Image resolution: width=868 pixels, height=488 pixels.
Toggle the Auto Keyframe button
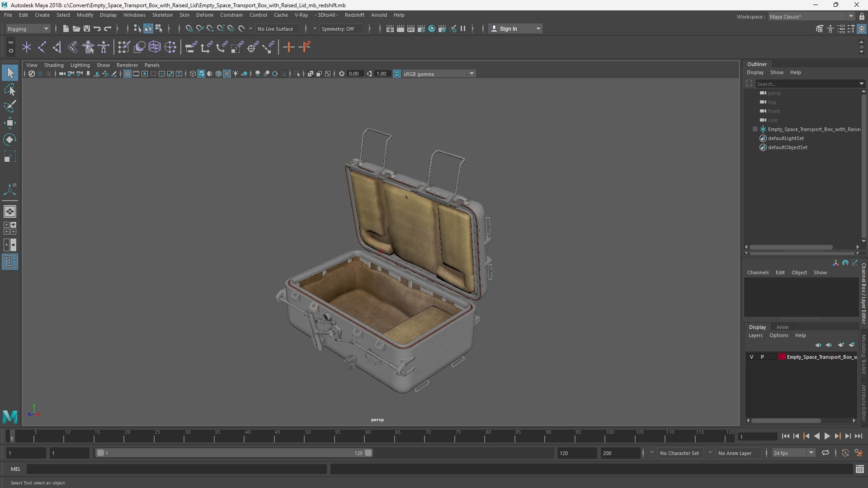pos(845,453)
